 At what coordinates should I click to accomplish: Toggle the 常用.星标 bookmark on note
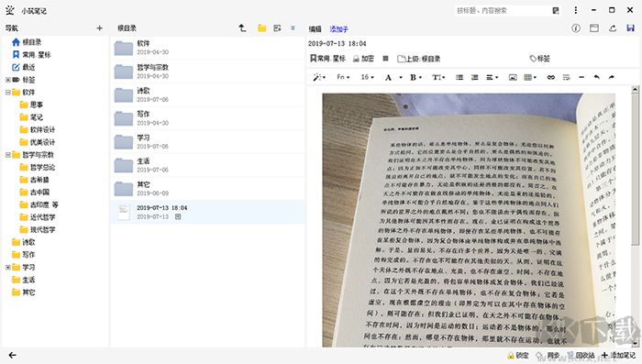327,59
